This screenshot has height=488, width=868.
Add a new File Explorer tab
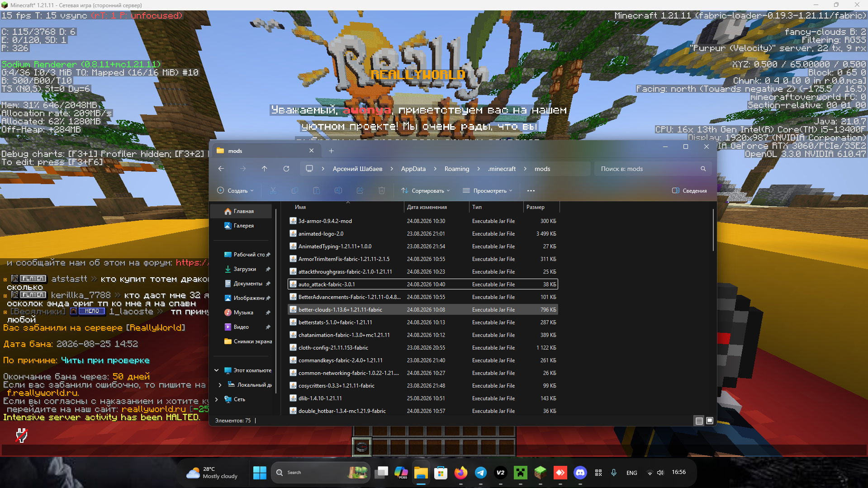[x=331, y=151]
